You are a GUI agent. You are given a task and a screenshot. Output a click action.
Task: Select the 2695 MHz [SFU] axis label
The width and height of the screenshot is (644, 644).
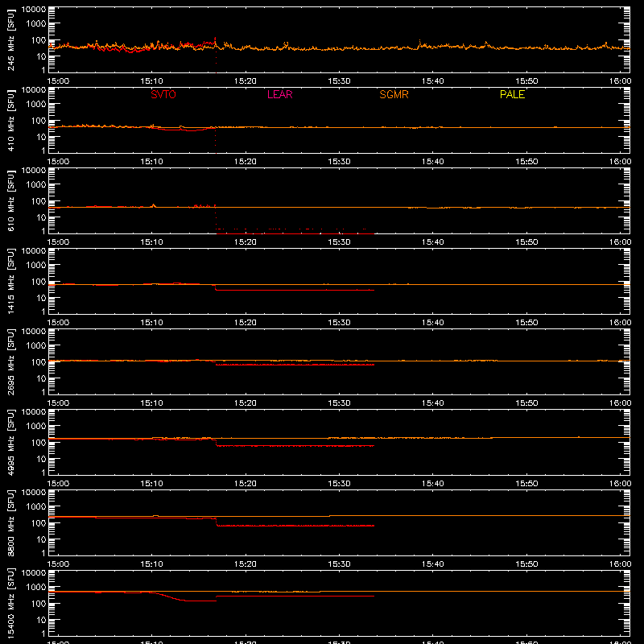click(10, 361)
